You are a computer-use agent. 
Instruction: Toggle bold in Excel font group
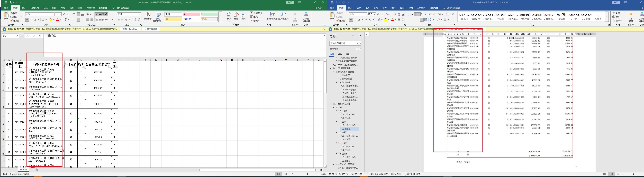27,19
